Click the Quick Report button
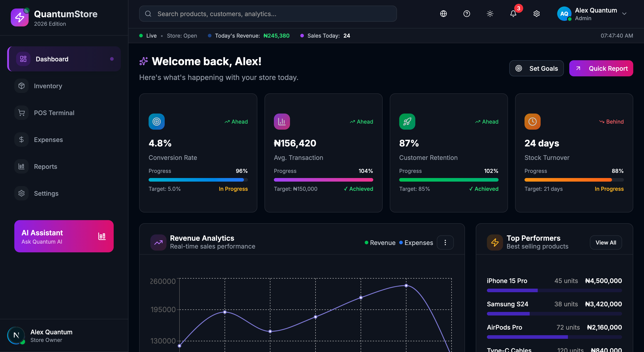 [x=601, y=68]
